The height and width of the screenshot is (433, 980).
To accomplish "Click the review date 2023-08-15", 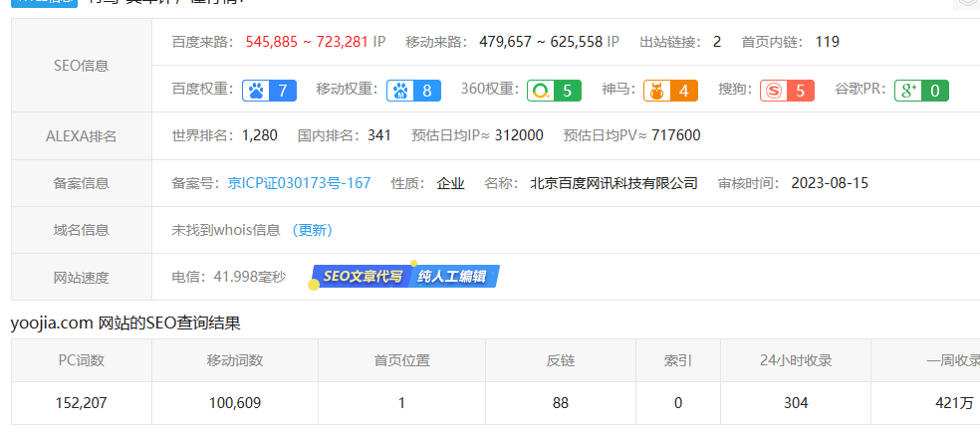I will [830, 183].
